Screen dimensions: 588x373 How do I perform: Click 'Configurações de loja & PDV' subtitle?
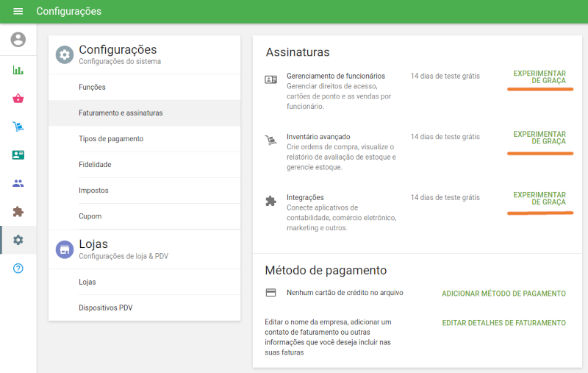point(123,256)
